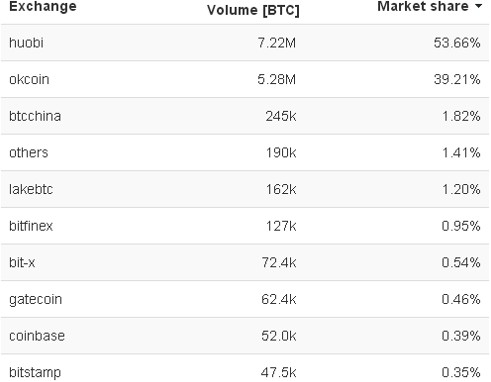491x382 pixels.
Task: Select the bit-x exchange name
Action: coord(22,263)
